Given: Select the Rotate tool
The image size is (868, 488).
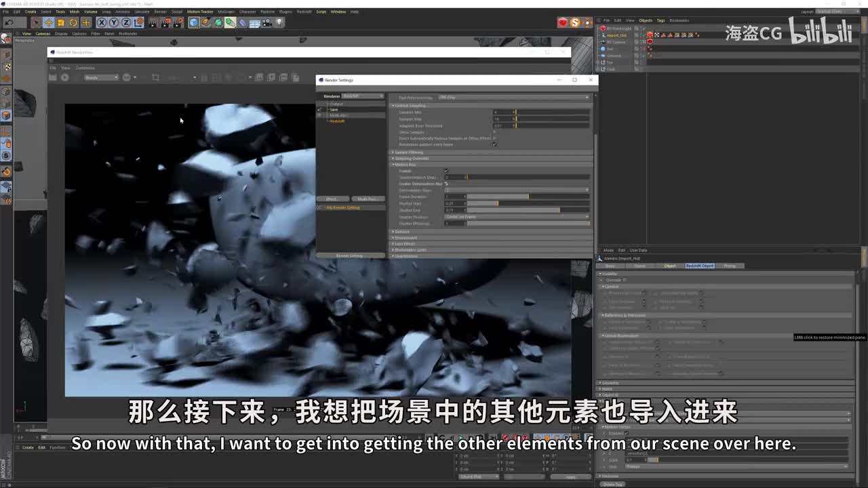Looking at the screenshot, I should 73,22.
